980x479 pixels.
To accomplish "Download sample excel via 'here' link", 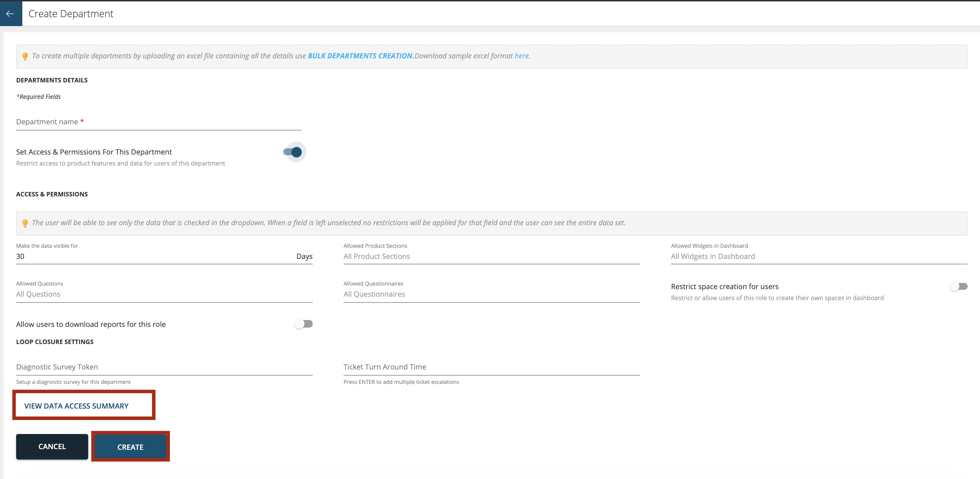I will tap(522, 56).
